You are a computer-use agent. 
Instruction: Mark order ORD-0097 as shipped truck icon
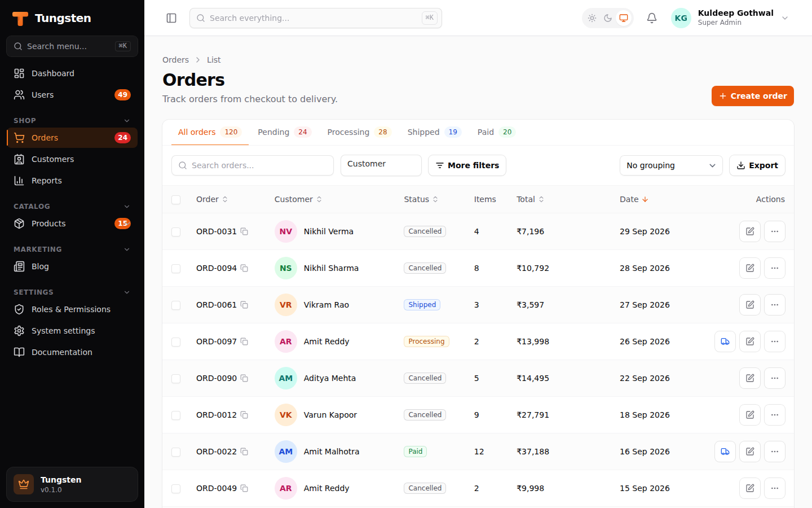tap(725, 341)
